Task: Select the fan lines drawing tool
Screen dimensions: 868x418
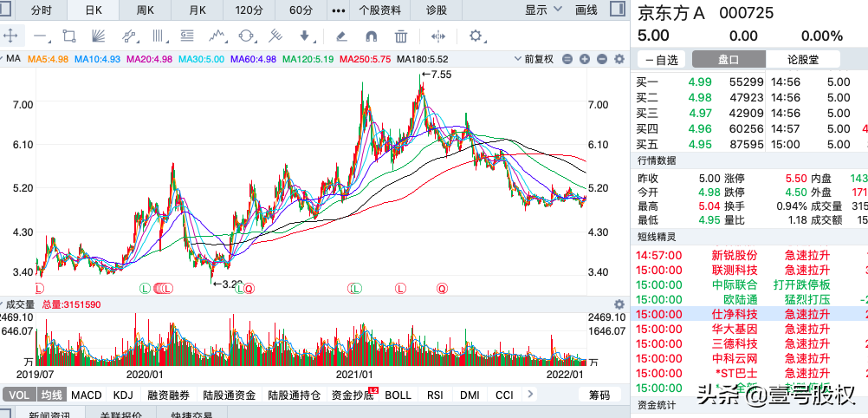Action: (x=99, y=36)
